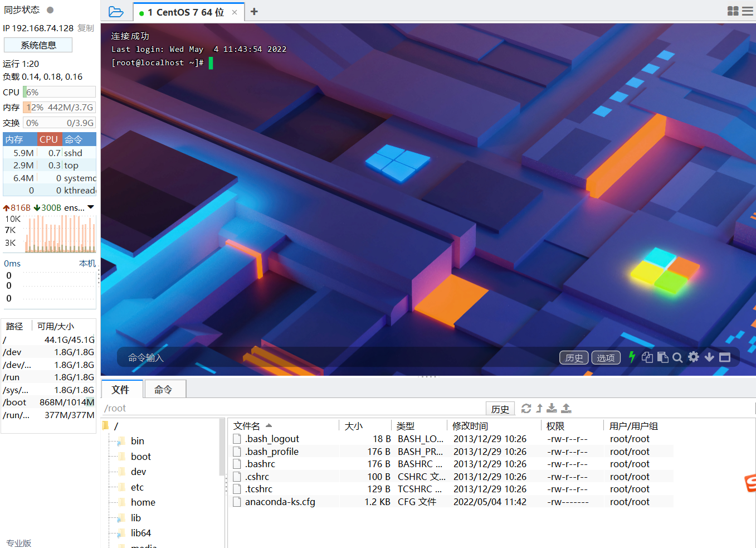The width and height of the screenshot is (756, 548).
Task: Open terminal settings gear icon
Action: coord(694,357)
